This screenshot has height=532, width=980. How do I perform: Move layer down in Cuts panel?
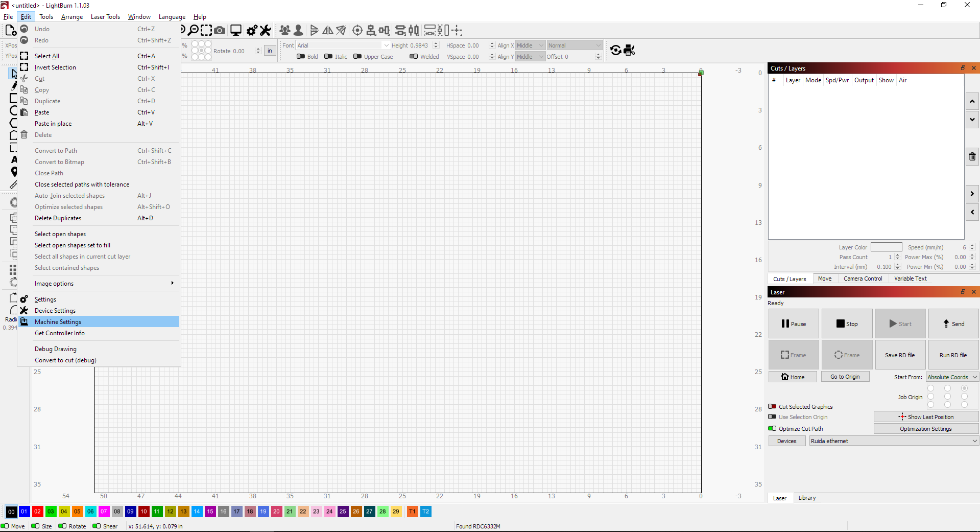[972, 120]
